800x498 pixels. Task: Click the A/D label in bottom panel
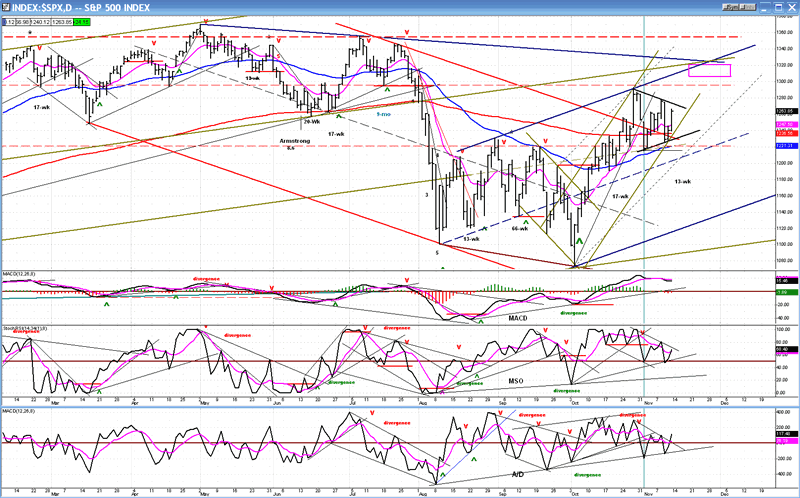pyautogui.click(x=518, y=475)
